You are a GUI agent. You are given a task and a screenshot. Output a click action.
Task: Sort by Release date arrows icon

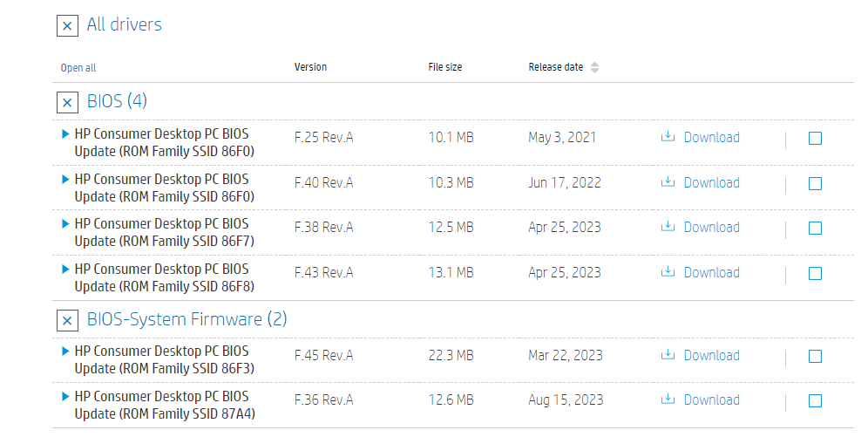(594, 67)
